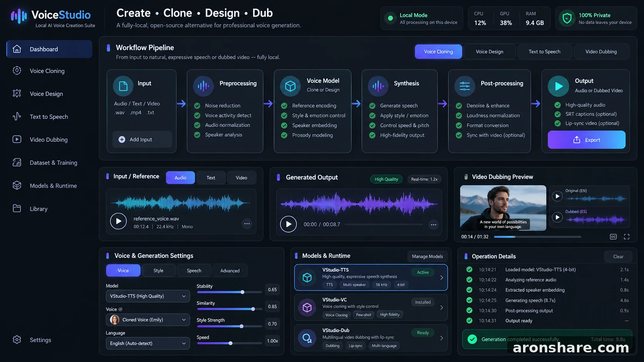
Task: Click the Voice Design sidebar icon
Action: point(17,93)
